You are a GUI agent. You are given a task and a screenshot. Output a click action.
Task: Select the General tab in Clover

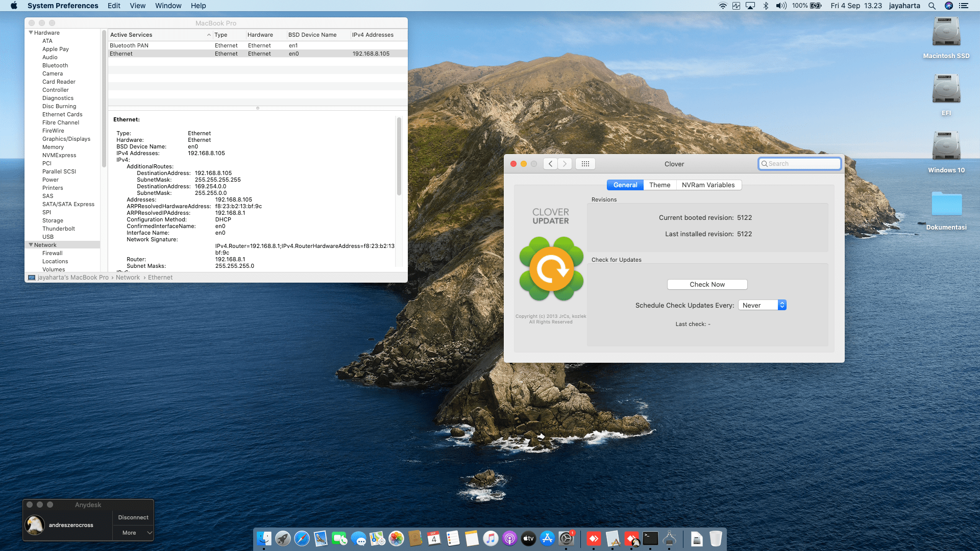pyautogui.click(x=625, y=185)
